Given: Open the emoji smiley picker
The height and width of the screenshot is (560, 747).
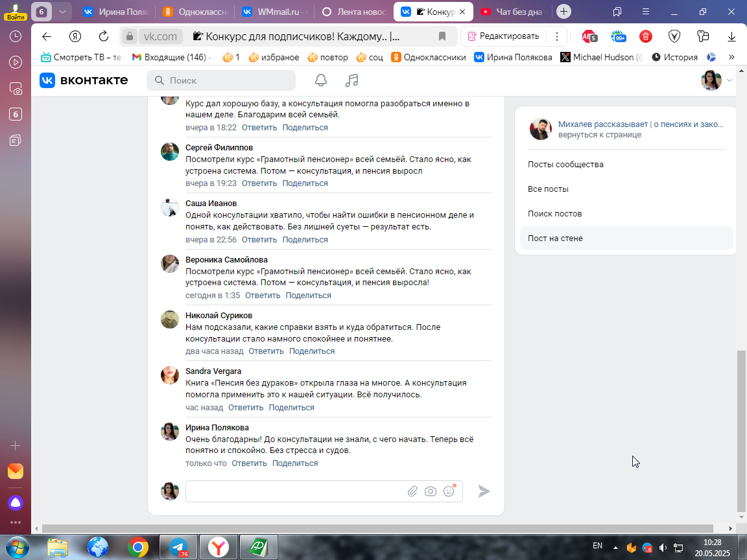Looking at the screenshot, I should coord(449,491).
